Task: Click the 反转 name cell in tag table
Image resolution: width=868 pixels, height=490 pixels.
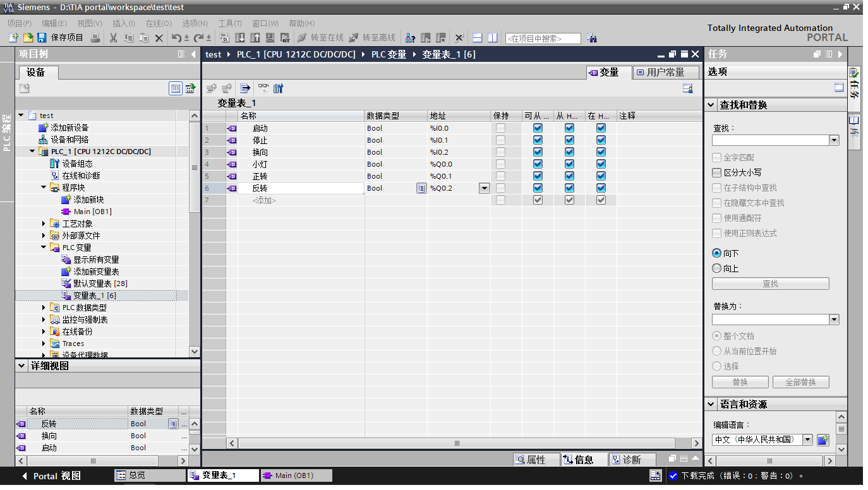Action: click(x=301, y=188)
